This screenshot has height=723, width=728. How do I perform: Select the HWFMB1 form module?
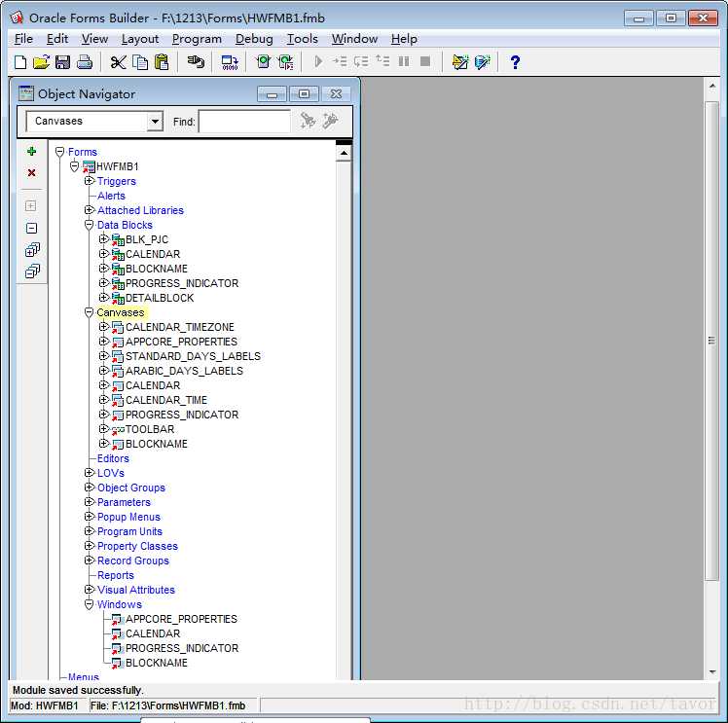[118, 166]
